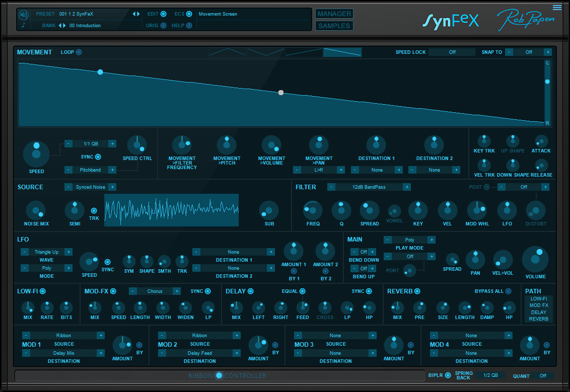The height and width of the screenshot is (392, 570).
Task: Click the main PAN knob
Action: click(475, 259)
